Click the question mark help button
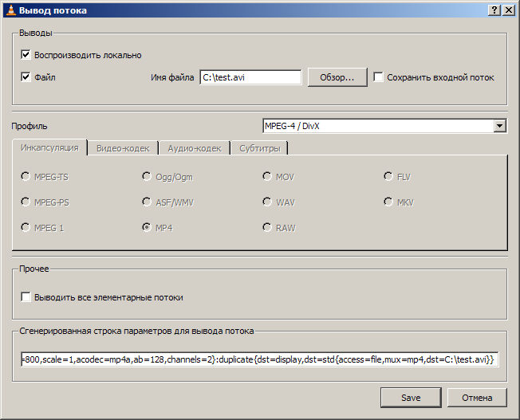The width and height of the screenshot is (520, 420). [x=494, y=10]
